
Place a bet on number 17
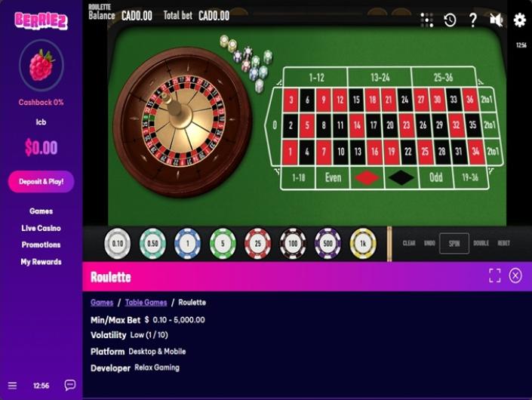coord(374,125)
